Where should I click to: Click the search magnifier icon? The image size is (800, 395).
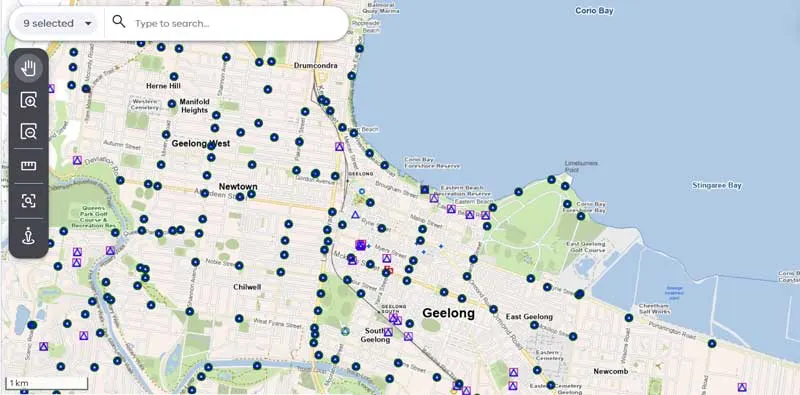(x=119, y=21)
